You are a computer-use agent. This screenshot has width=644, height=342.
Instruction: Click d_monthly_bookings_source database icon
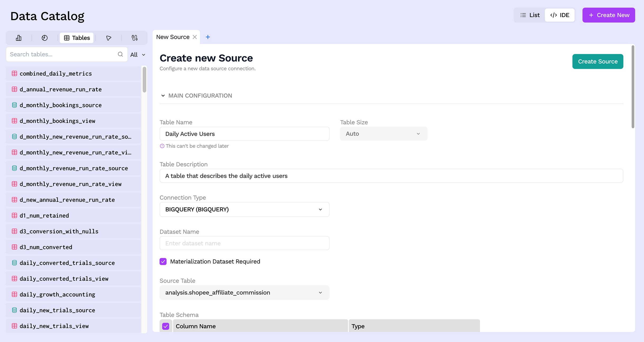point(15,105)
